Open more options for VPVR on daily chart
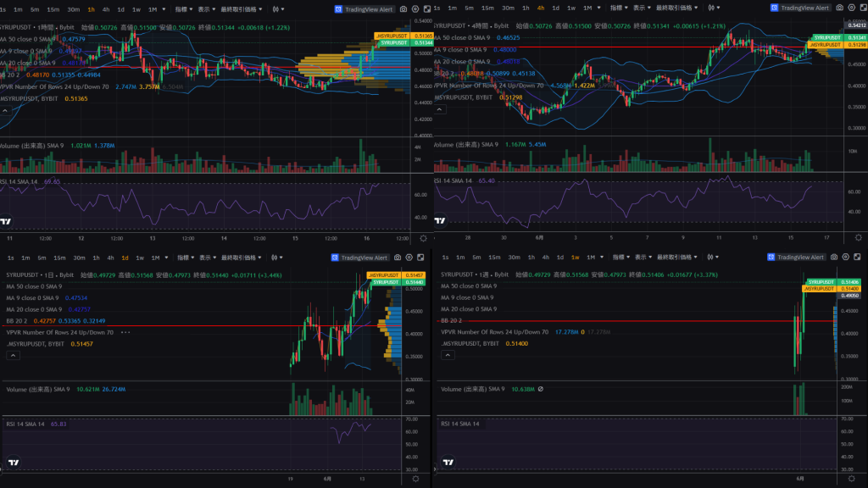The width and height of the screenshot is (868, 488). tap(125, 332)
